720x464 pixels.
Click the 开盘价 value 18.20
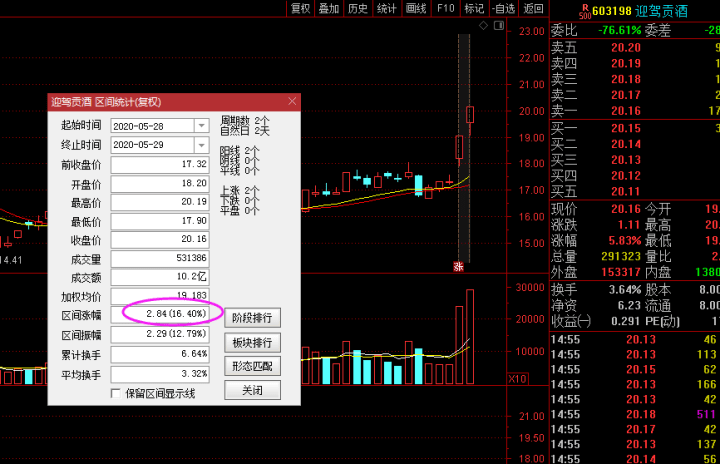coord(160,183)
